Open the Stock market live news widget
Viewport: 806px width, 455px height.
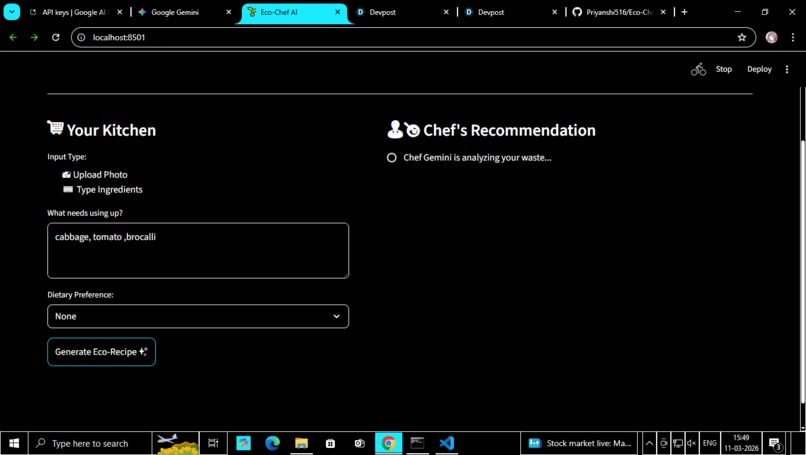[x=579, y=443]
